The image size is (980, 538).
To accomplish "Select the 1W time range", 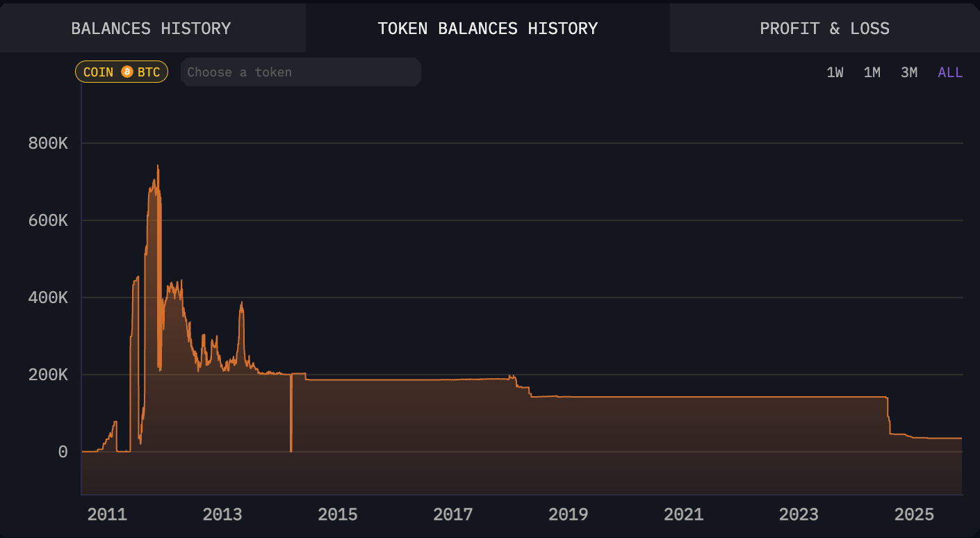I will [835, 72].
